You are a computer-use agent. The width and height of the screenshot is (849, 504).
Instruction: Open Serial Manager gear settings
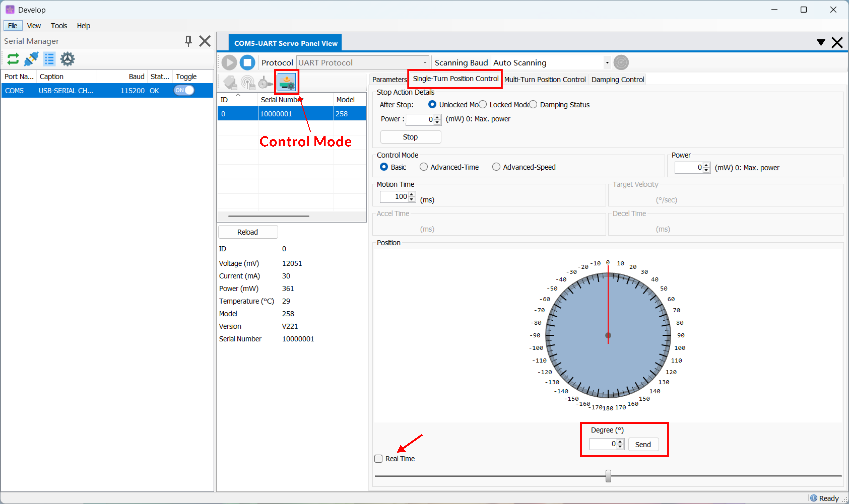click(67, 59)
